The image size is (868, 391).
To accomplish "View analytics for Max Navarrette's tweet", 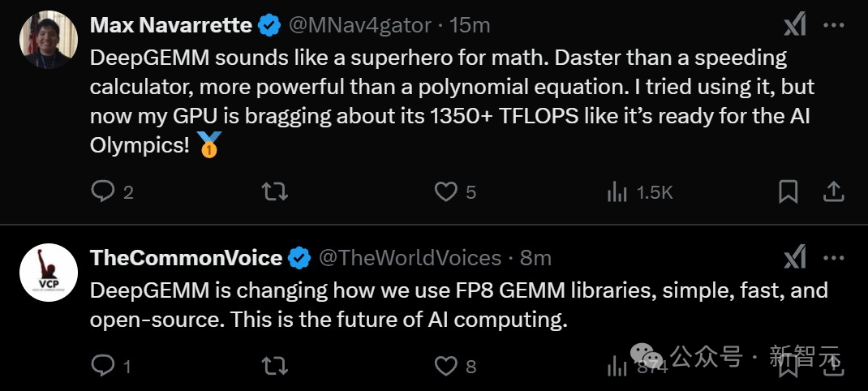I will pyautogui.click(x=618, y=191).
